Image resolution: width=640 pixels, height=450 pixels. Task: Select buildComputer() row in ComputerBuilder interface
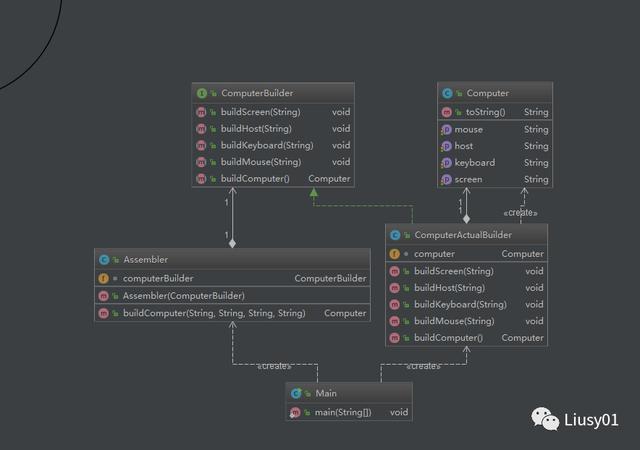tap(255, 178)
